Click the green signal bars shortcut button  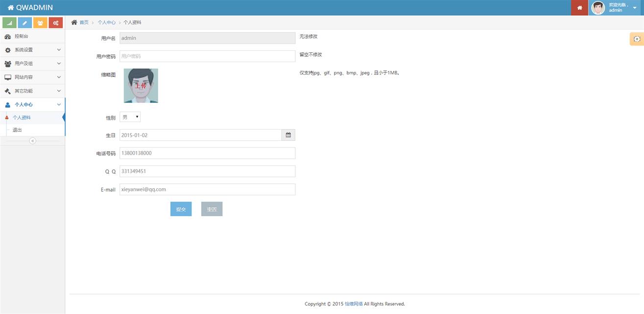point(10,22)
